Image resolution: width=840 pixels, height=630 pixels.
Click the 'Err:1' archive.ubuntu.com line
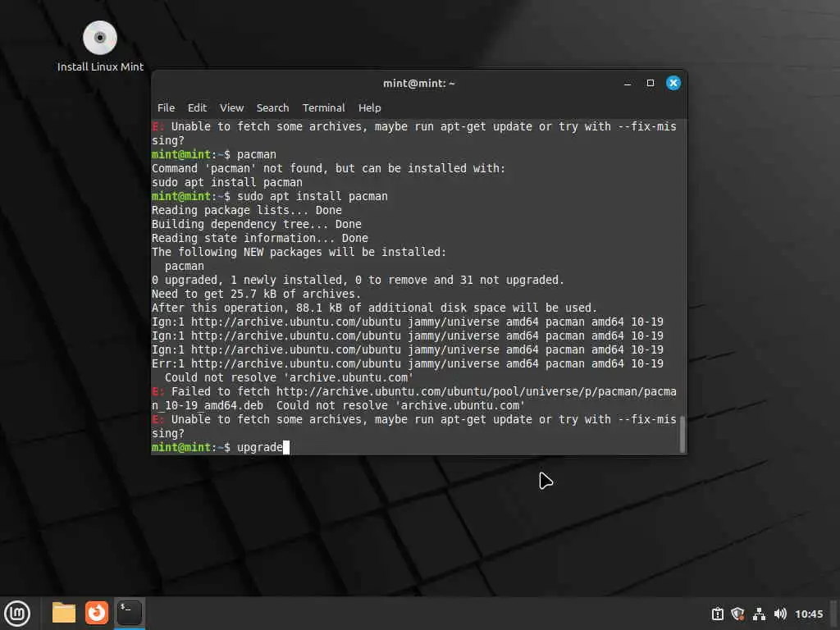tap(407, 363)
